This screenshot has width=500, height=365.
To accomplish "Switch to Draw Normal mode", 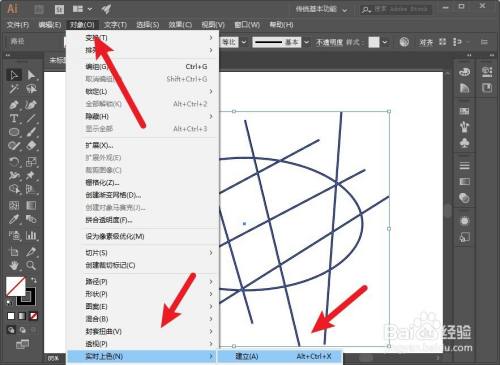I will point(11,330).
